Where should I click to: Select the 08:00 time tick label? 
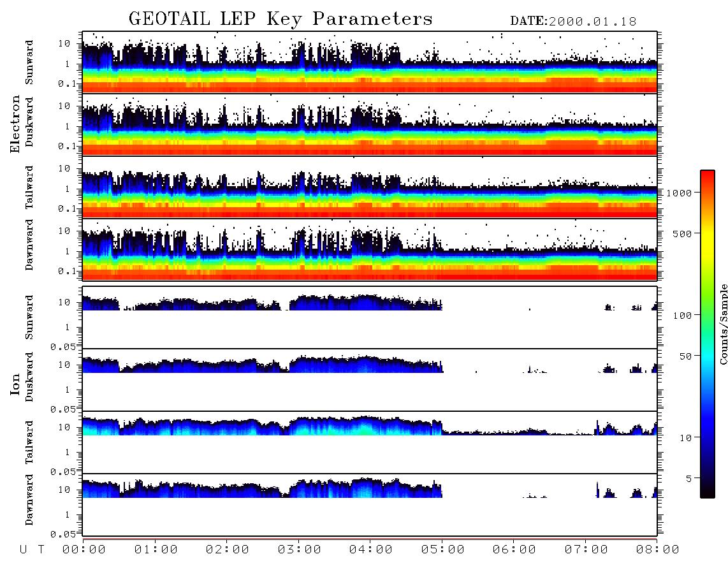click(657, 550)
